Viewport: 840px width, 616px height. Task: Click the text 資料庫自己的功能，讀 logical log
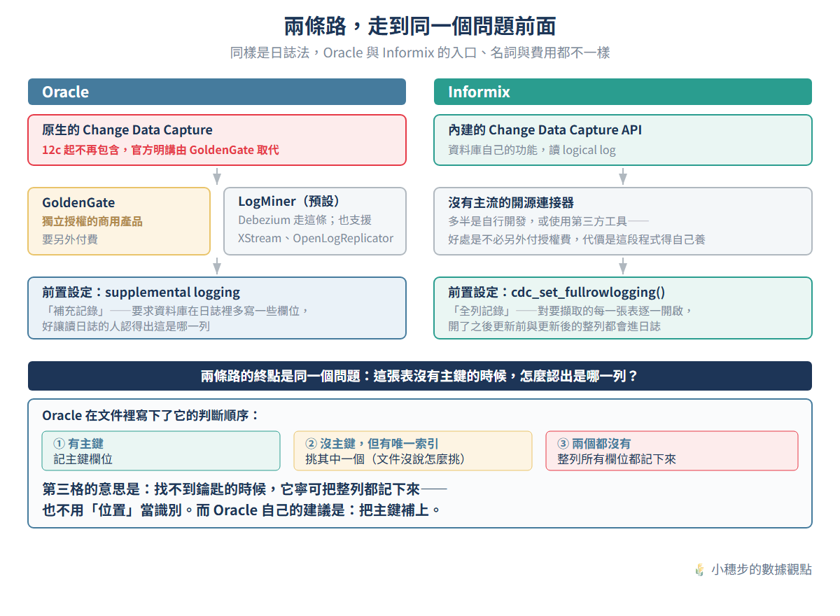[532, 150]
